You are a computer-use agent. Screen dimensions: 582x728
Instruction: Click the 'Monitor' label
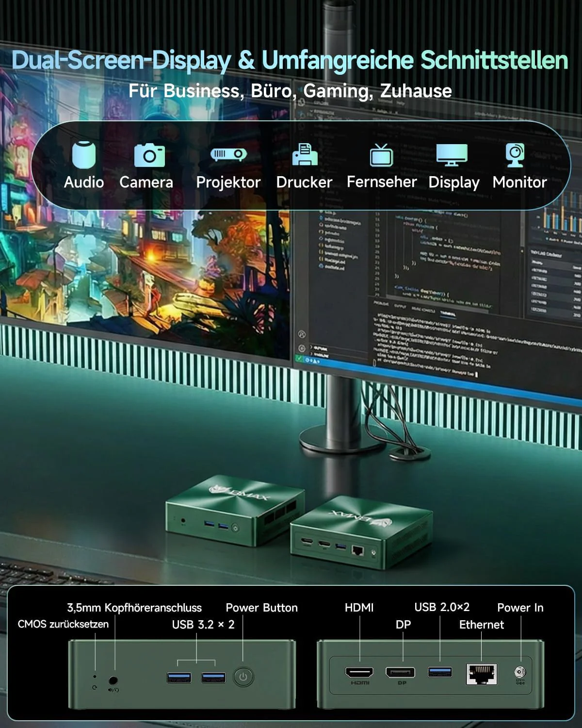click(519, 182)
